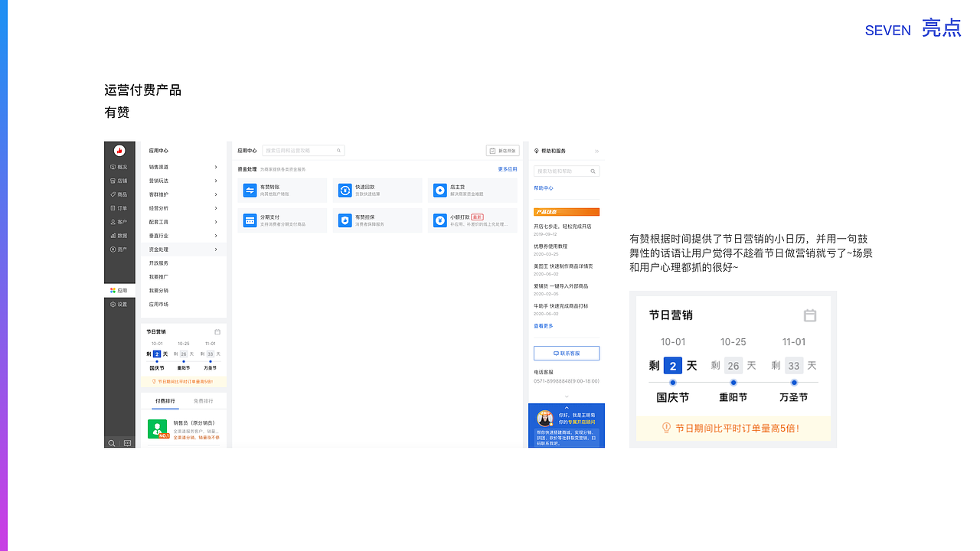
Task: Select 应用市场 in the app menu
Action: (158, 305)
